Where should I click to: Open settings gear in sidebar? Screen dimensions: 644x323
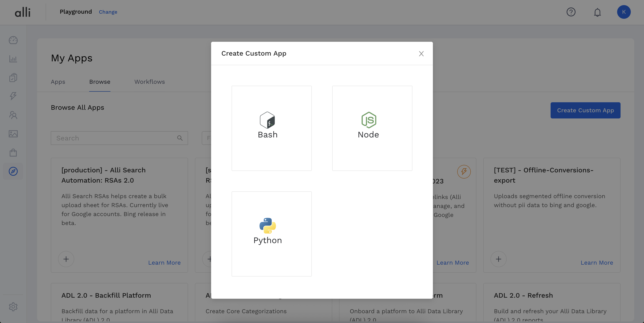coord(13,307)
